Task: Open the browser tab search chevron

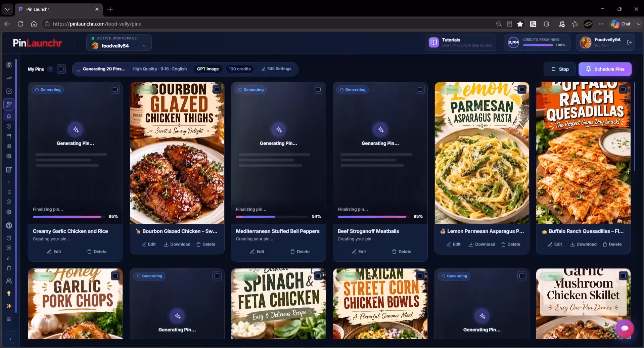Action: pyautogui.click(x=7, y=9)
